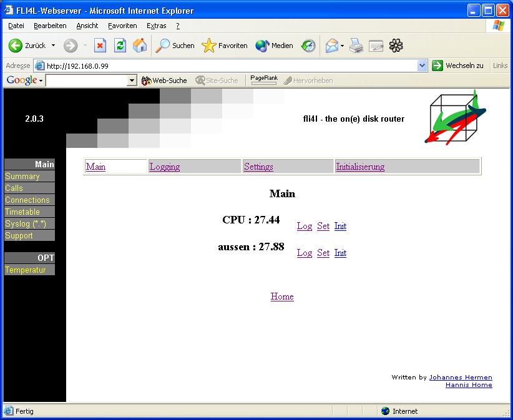Viewport: 513px width, 420px height.
Task: Open Calls in the sidebar
Action: click(x=29, y=188)
